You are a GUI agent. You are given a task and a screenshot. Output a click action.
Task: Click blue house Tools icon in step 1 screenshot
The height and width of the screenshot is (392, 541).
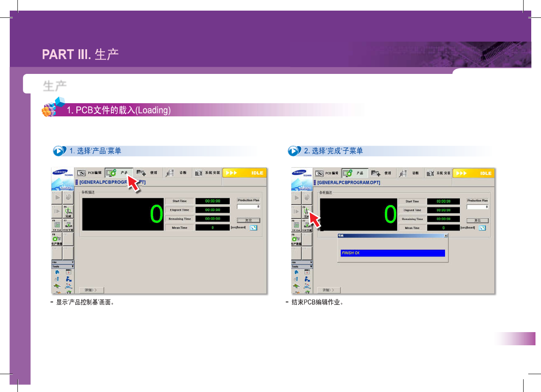(57, 272)
